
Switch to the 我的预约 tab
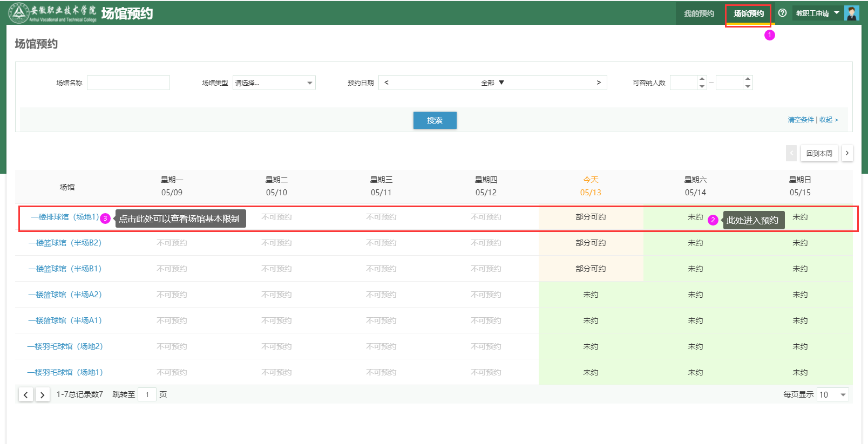pos(699,13)
